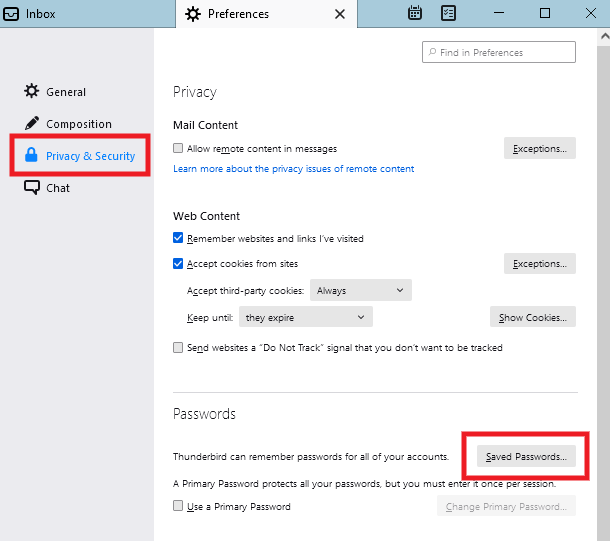Image resolution: width=610 pixels, height=541 pixels.
Task: Open Mail Content Exceptions button
Action: click(x=540, y=148)
